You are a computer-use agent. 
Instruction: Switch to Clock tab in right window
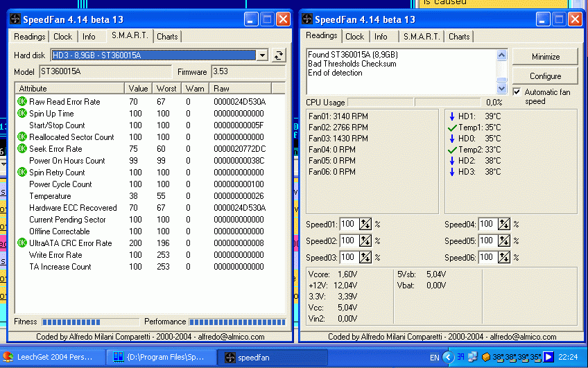coord(355,37)
